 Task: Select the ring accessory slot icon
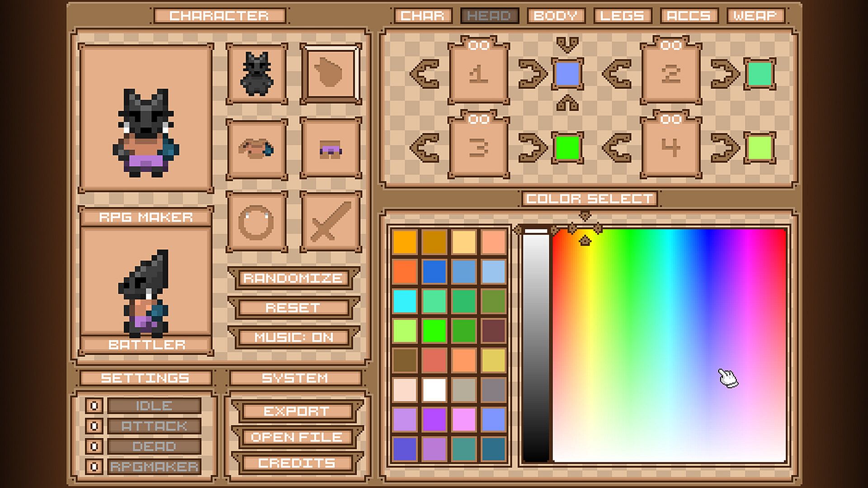tap(257, 221)
